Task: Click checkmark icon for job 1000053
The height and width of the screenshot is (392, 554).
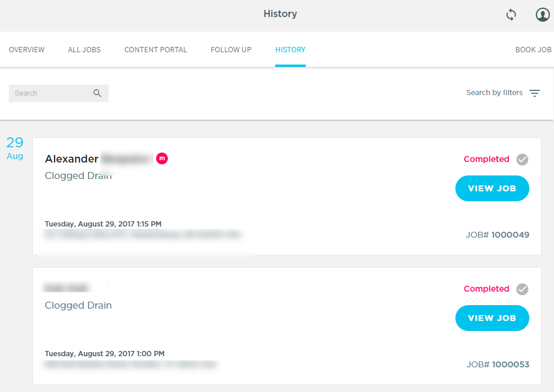Action: [522, 289]
